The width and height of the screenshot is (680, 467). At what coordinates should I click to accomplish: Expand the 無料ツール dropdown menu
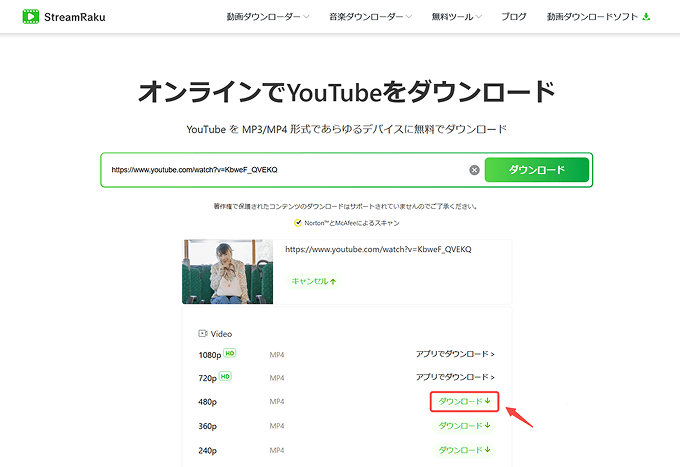pyautogui.click(x=456, y=17)
